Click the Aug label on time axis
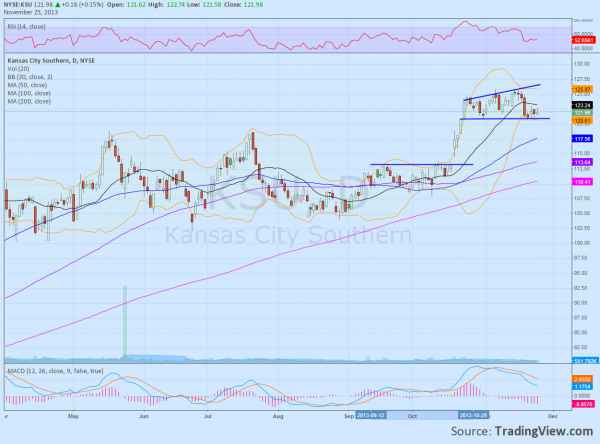The image size is (600, 444). [x=278, y=416]
